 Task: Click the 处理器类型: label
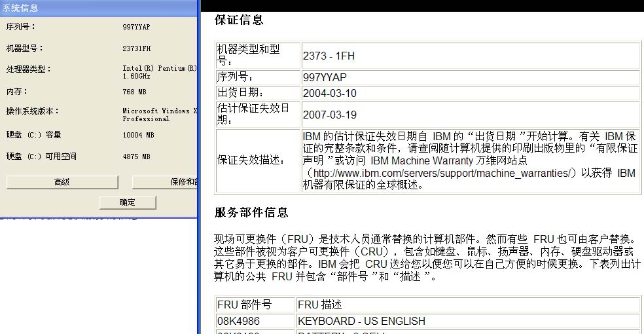pyautogui.click(x=28, y=69)
